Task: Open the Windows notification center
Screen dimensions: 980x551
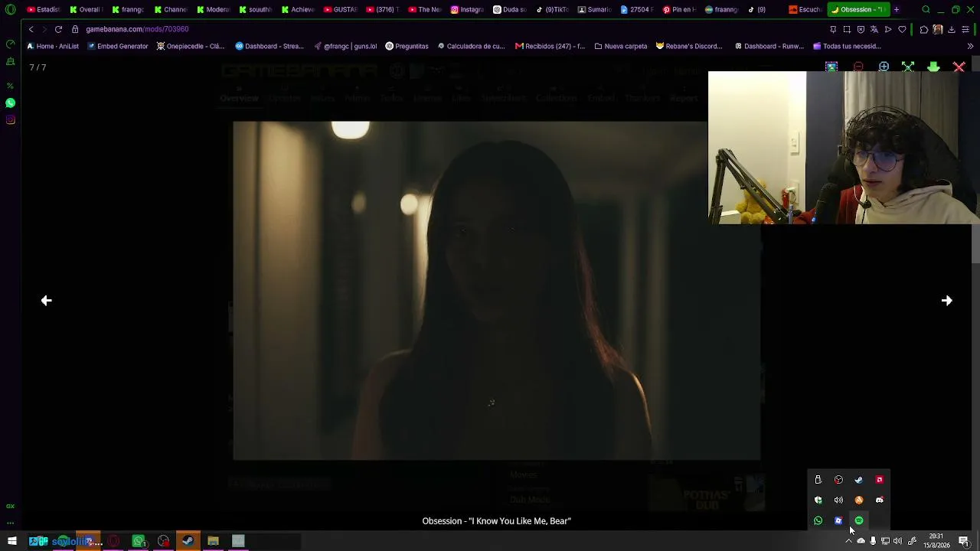Action: [x=964, y=541]
